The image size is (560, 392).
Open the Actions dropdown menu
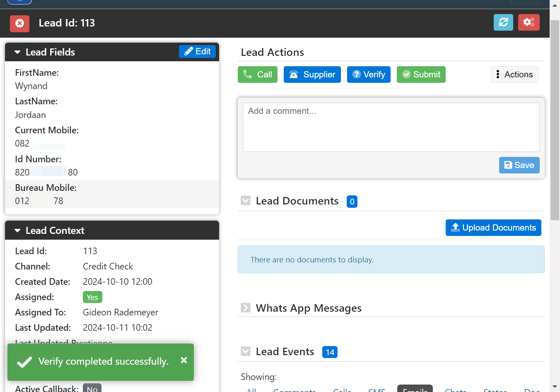(514, 75)
